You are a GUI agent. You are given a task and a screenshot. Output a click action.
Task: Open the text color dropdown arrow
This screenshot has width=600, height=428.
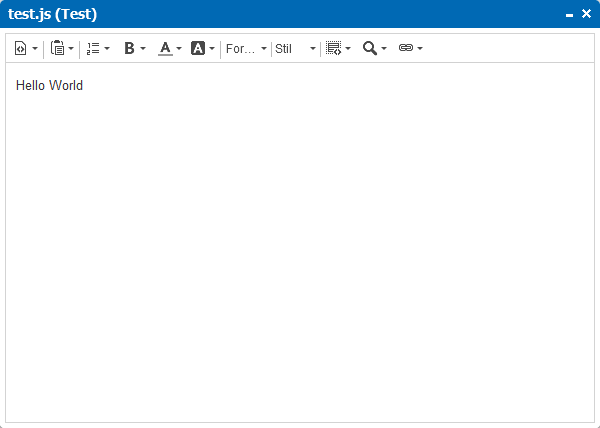pyautogui.click(x=179, y=49)
